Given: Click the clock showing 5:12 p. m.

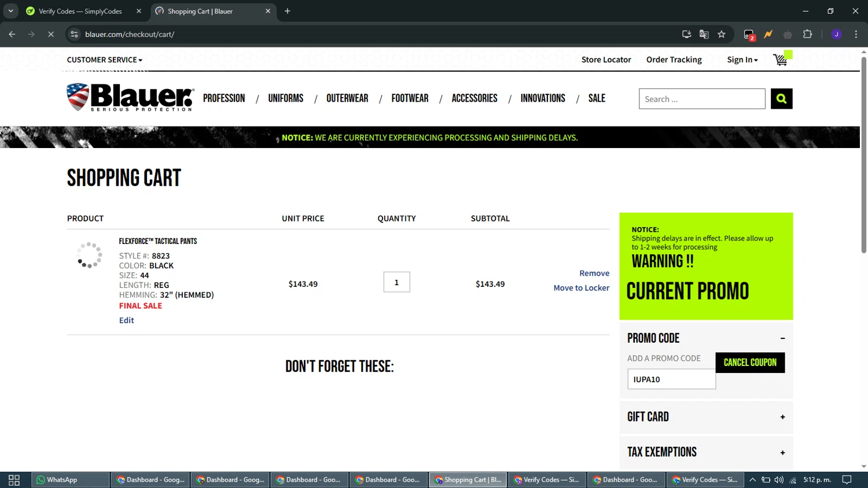Looking at the screenshot, I should 817,480.
